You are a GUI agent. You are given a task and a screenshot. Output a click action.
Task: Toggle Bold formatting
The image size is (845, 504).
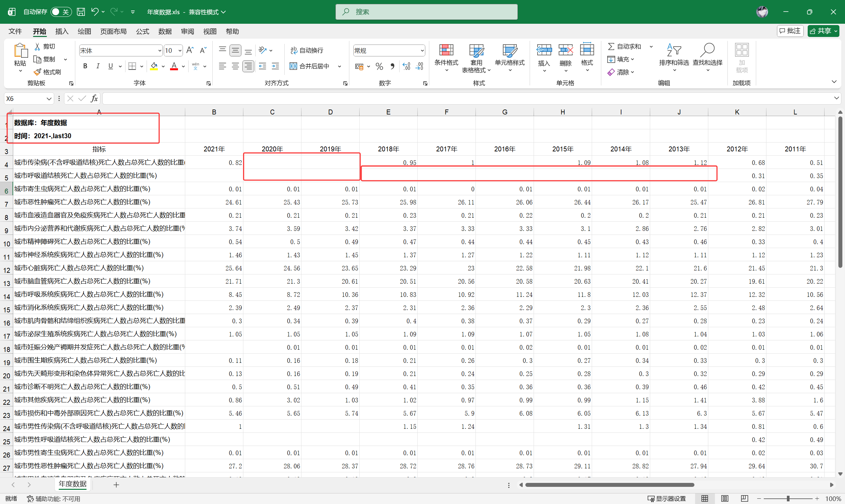tap(85, 66)
